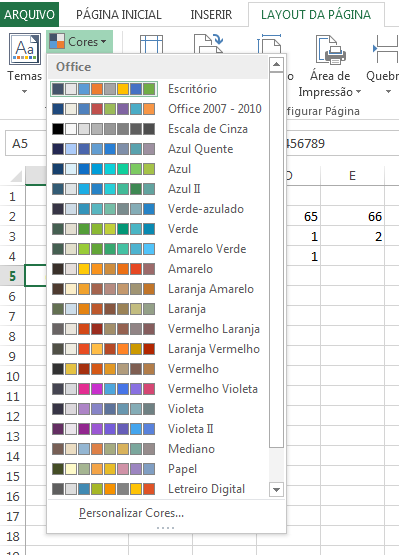Choose the Escritório color palette
This screenshot has height=555, width=399.
[x=158, y=89]
